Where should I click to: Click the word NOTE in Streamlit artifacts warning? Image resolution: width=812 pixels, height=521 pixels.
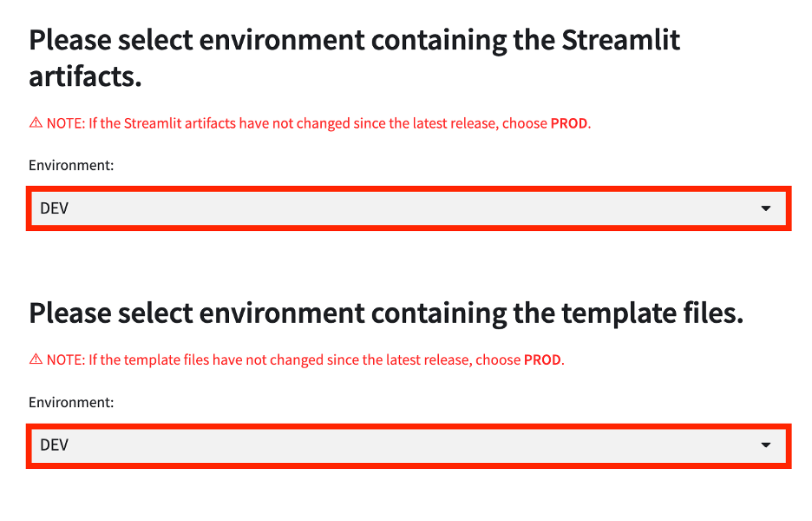[63, 123]
